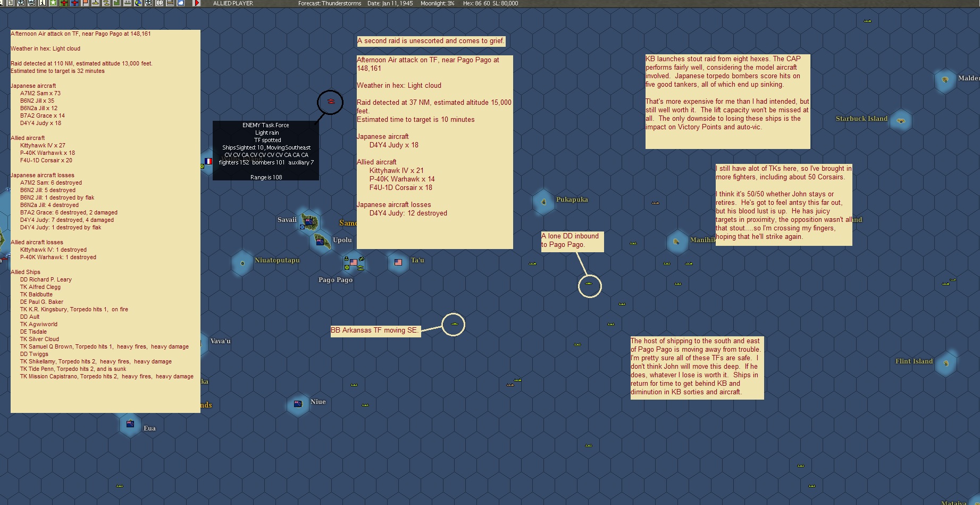Select the red enemy task force ship icon
Screen dimensions: 980x505
point(331,101)
